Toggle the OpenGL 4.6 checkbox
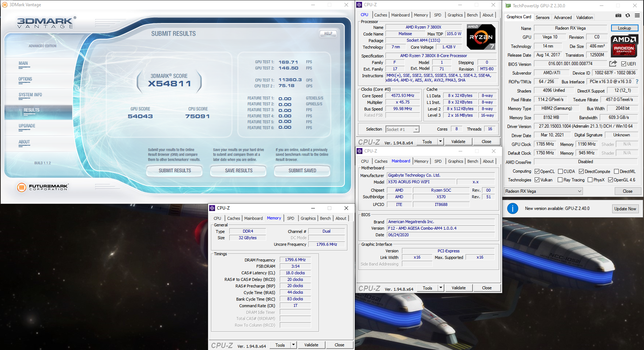 [x=610, y=180]
